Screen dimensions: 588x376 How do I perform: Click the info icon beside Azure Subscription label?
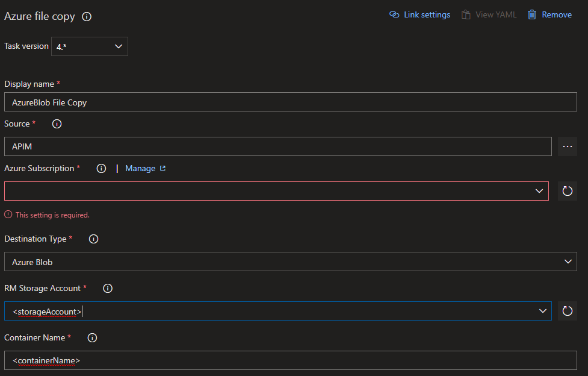coord(101,169)
